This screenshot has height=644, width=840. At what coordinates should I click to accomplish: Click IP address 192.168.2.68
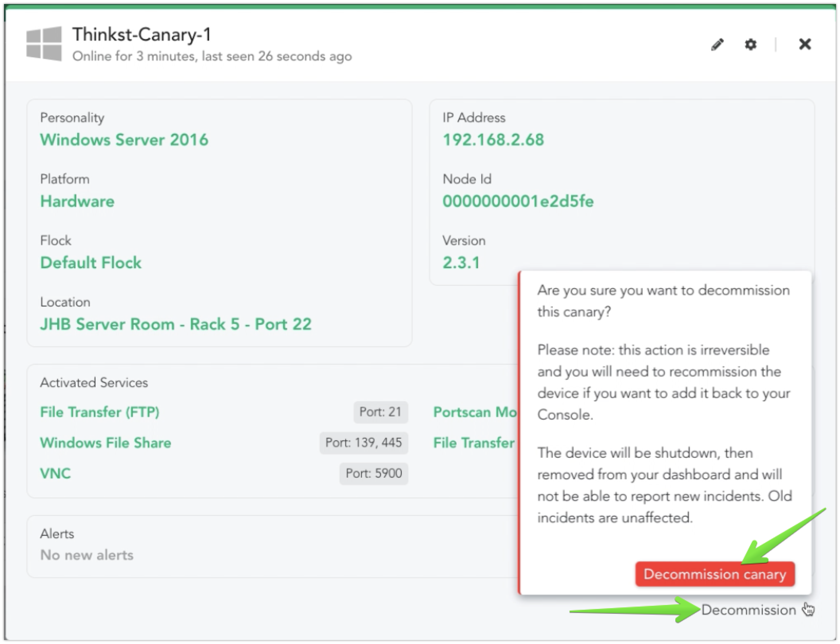(493, 140)
